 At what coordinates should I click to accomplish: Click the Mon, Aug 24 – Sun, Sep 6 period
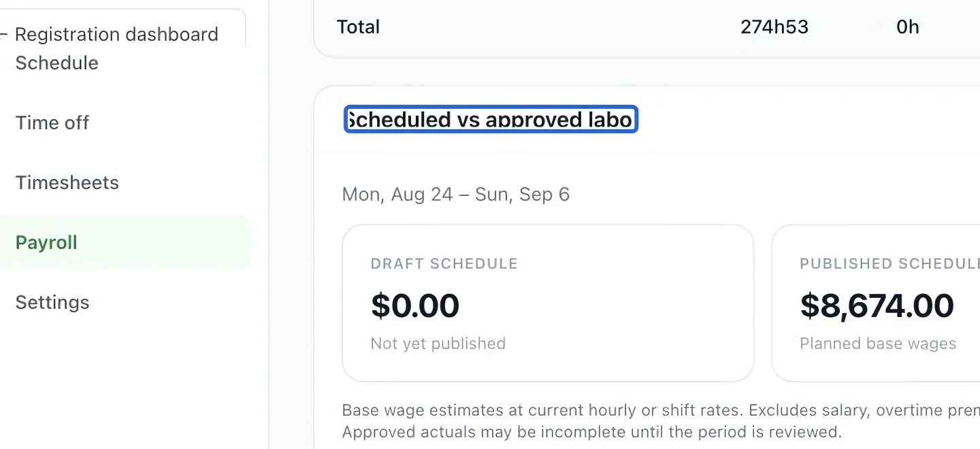point(456,195)
